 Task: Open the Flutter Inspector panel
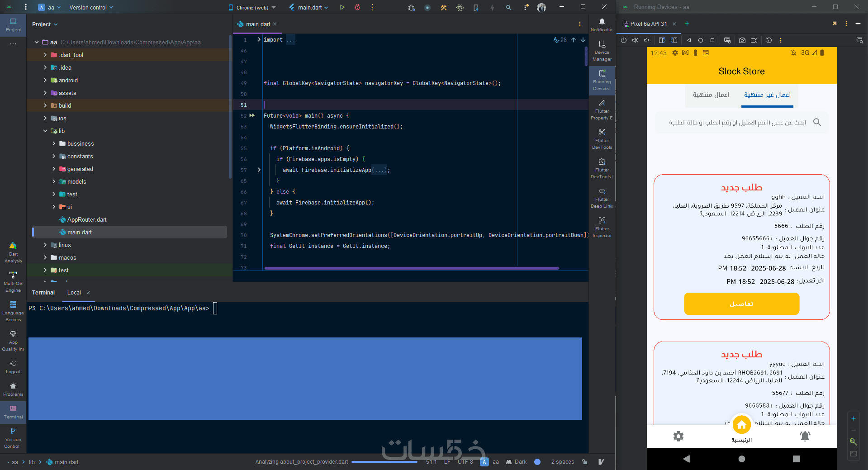602,227
